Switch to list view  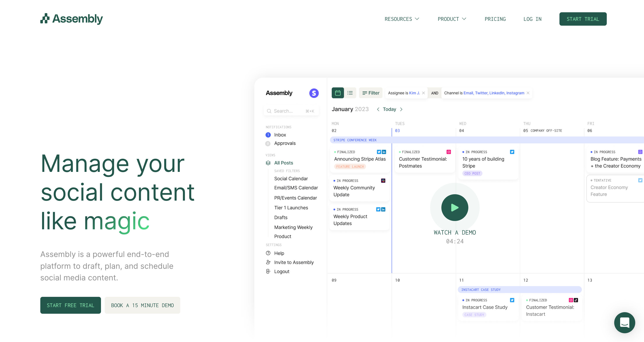coord(350,93)
